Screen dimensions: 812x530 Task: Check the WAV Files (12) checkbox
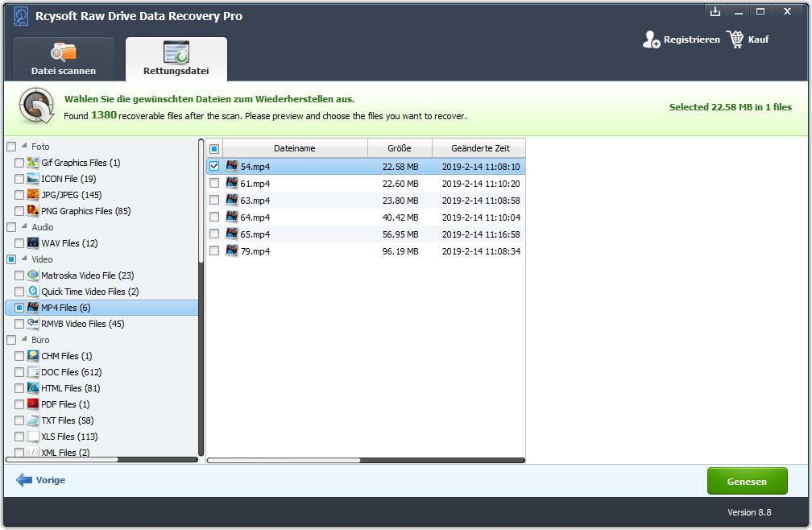pos(19,243)
